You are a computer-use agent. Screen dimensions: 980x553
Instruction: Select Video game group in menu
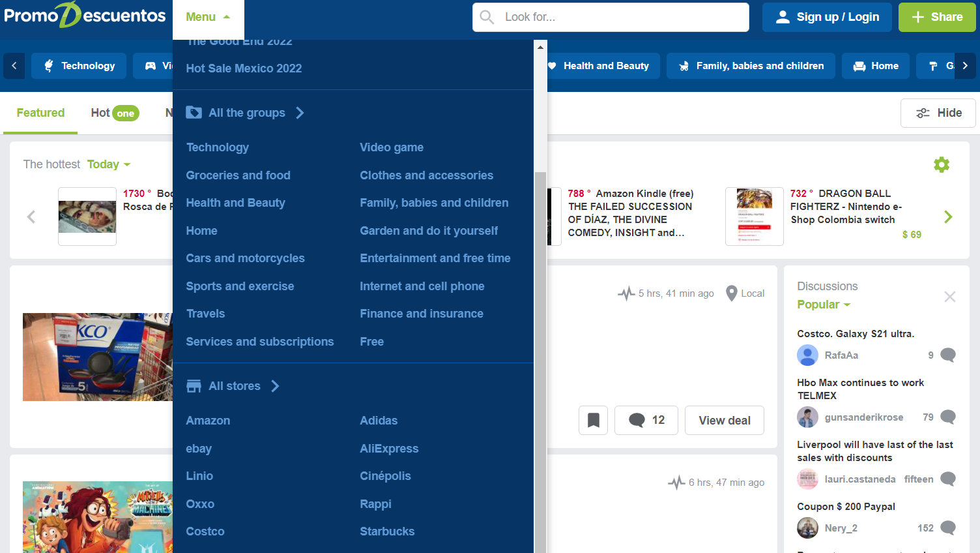(x=392, y=147)
